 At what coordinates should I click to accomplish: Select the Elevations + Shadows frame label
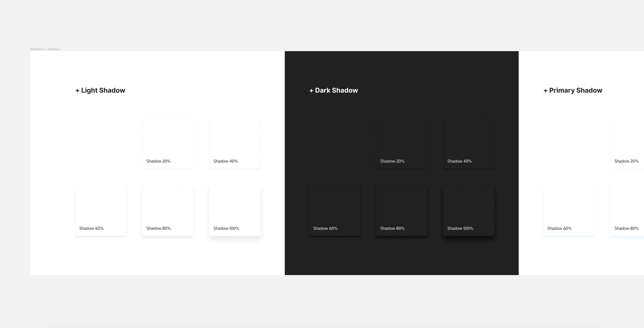45,49
